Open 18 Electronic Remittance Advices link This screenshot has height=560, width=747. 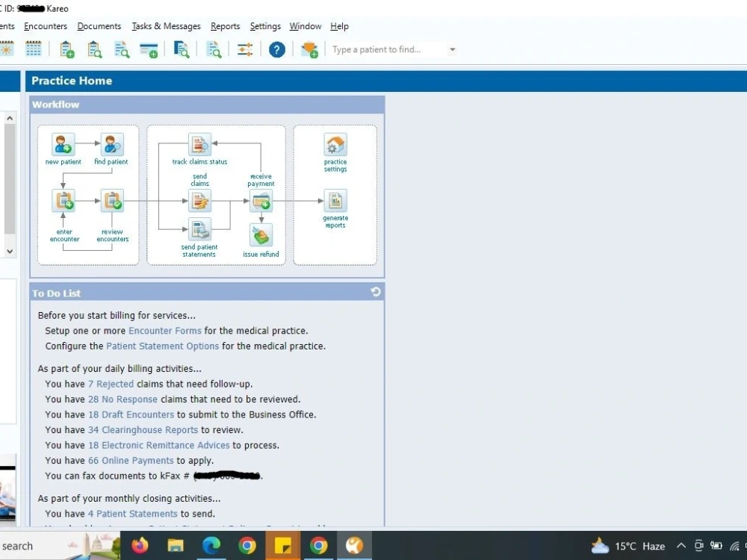pos(159,445)
